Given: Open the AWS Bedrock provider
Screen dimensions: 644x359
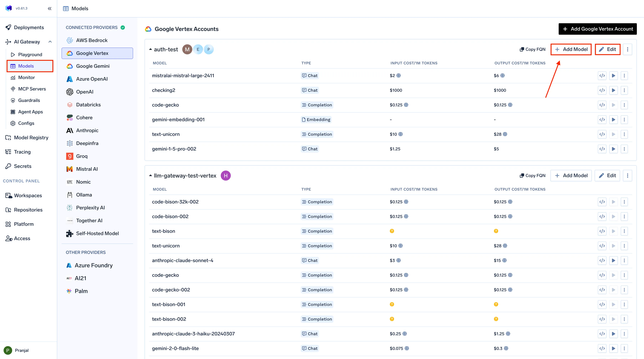Looking at the screenshot, I should (91, 40).
